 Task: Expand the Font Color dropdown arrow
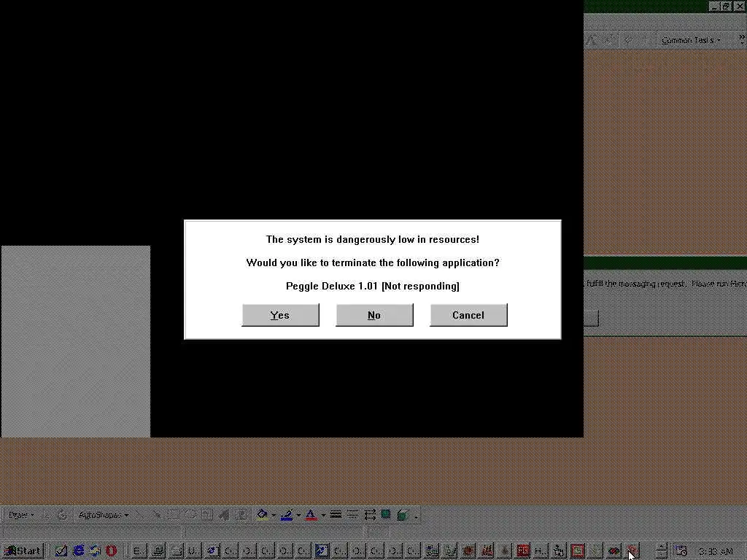[x=323, y=516]
